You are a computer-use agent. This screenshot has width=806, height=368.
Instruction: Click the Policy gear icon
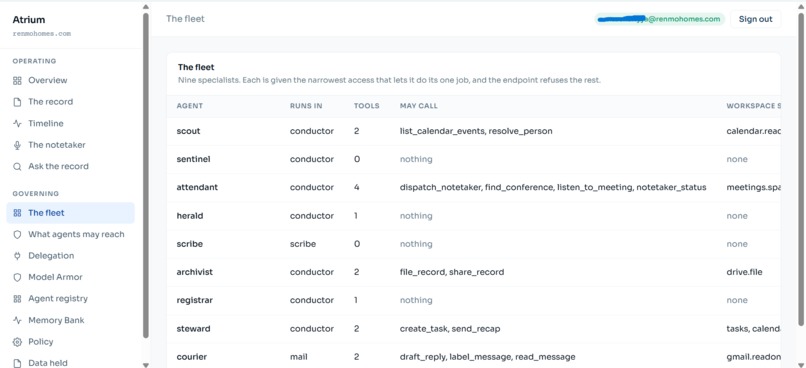(17, 342)
